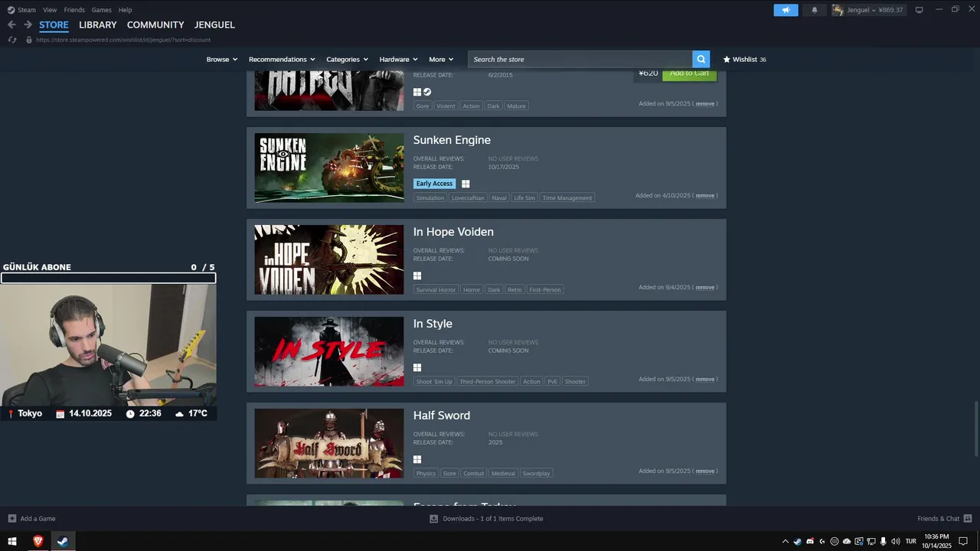This screenshot has height=551, width=980.
Task: Click the Windows platform icon for Sunken Engine
Action: [x=465, y=184]
